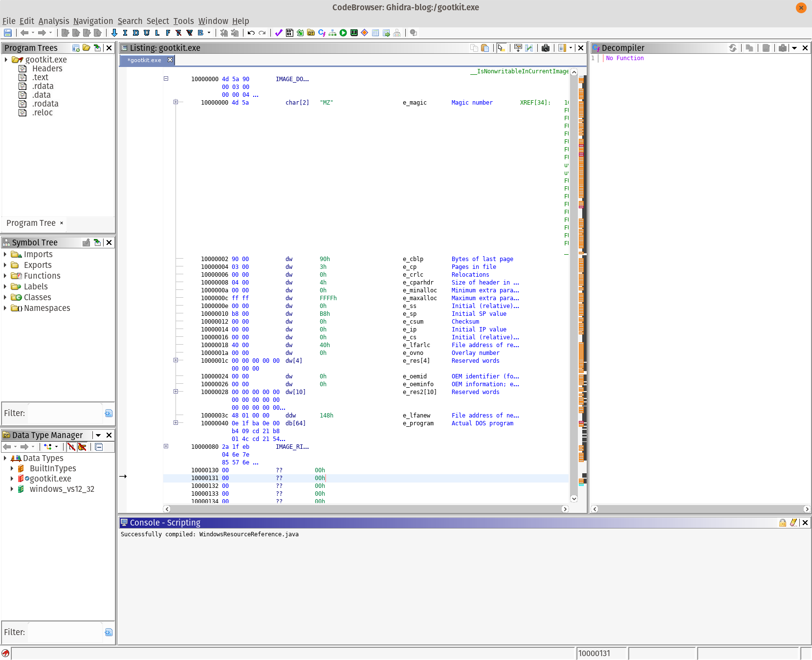Navigate to next Instruction (I icon)

point(125,33)
